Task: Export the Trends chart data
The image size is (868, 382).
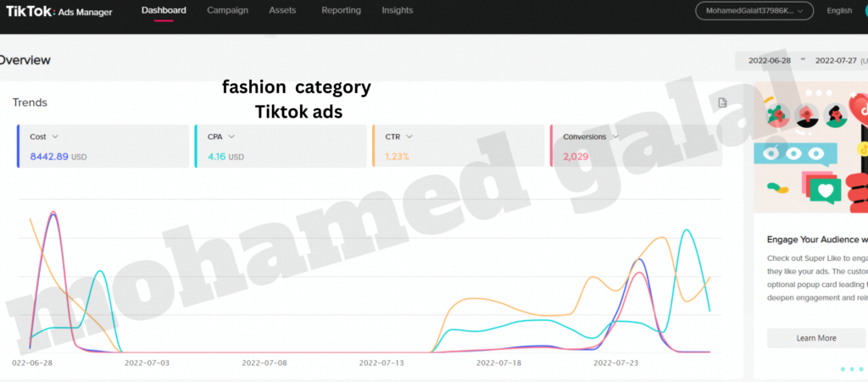Action: 722,103
